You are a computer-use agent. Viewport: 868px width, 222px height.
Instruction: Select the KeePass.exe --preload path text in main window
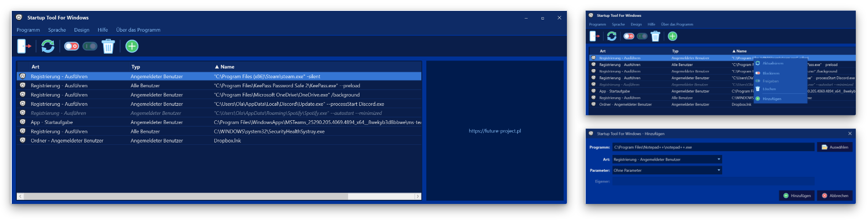tap(287, 85)
